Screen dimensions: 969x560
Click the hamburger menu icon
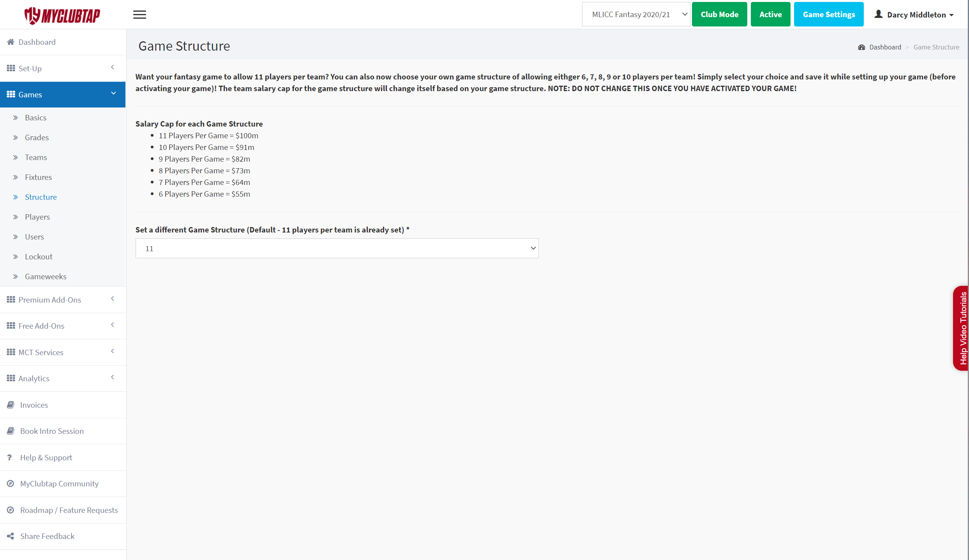click(139, 15)
